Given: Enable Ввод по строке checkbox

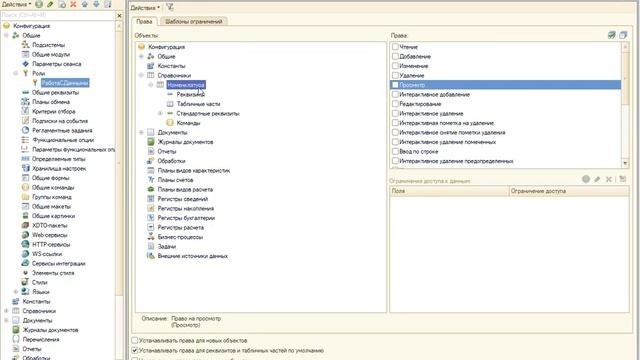Looking at the screenshot, I should pos(395,151).
